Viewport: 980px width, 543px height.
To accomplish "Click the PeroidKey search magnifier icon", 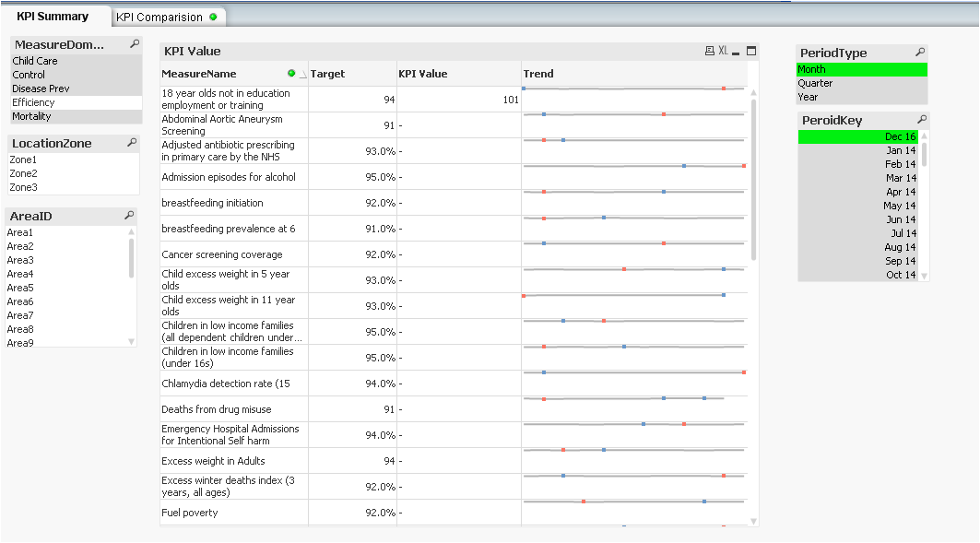I will click(922, 120).
